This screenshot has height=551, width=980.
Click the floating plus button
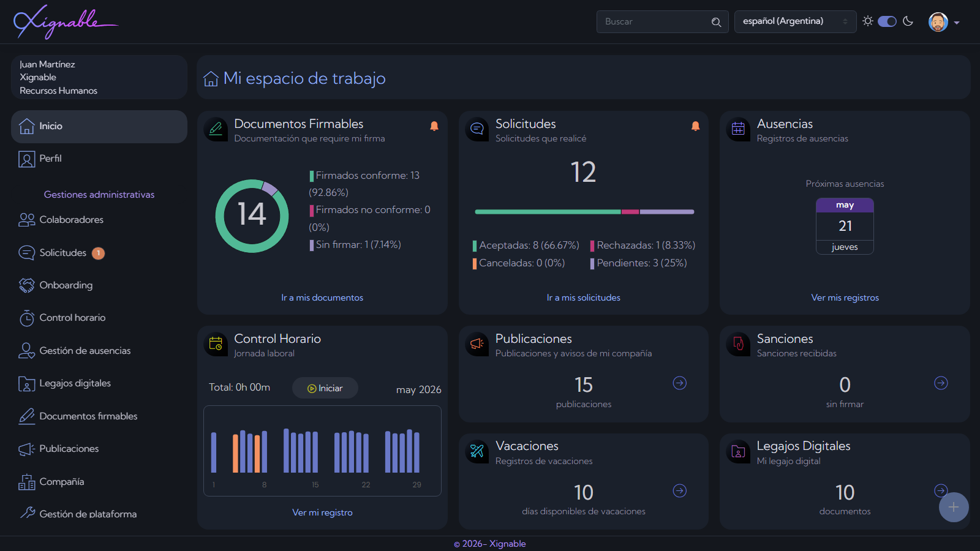pos(954,507)
